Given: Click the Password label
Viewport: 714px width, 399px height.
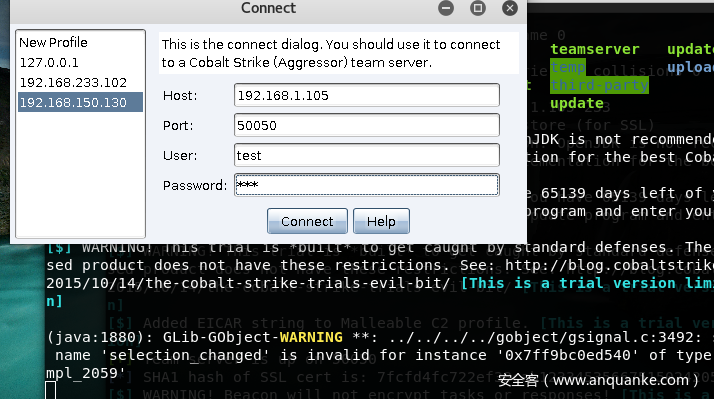Looking at the screenshot, I should click(195, 185).
